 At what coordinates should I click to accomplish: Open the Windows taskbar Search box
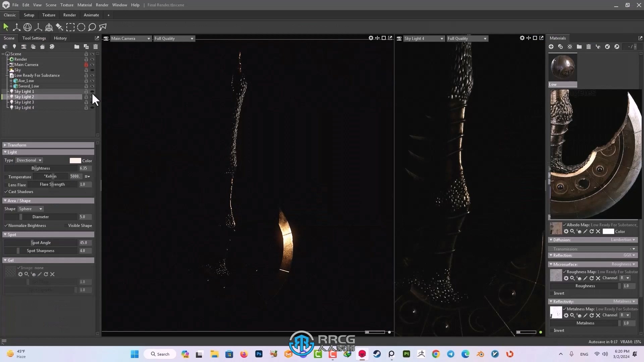coord(160,354)
